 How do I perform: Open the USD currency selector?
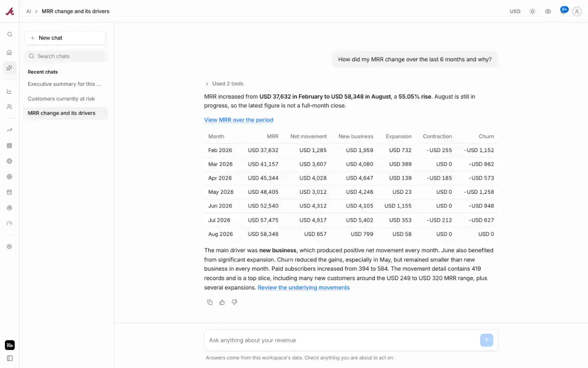pos(515,11)
